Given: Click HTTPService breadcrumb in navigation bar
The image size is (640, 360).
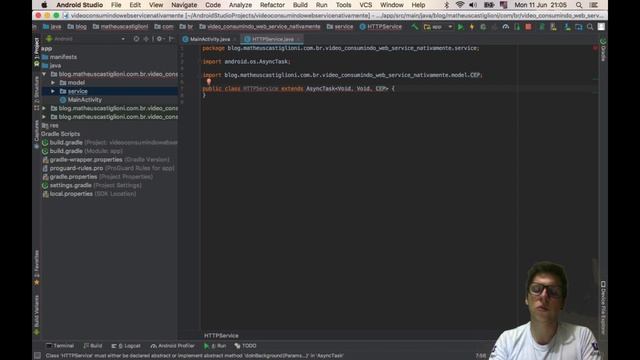Looking at the screenshot, I should [381, 27].
